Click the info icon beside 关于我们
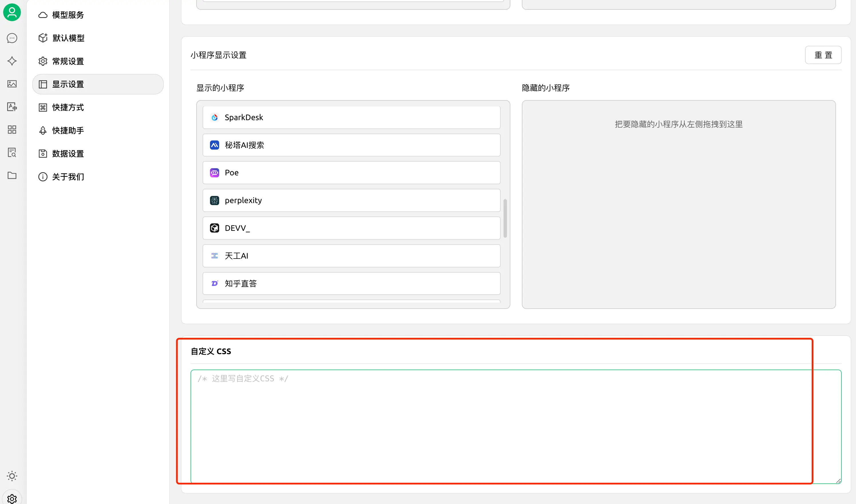856x504 pixels. click(x=43, y=176)
